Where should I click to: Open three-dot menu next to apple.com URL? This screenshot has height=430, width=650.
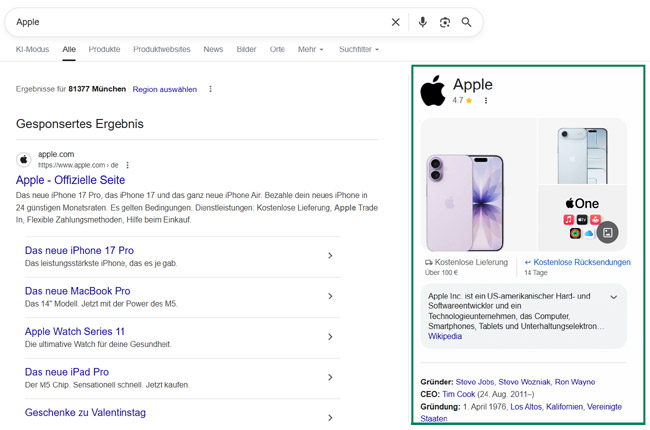click(x=128, y=165)
